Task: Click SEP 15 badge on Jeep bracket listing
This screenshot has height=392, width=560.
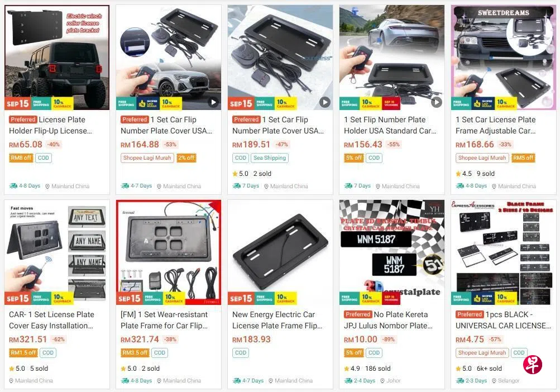Action: 17,104
